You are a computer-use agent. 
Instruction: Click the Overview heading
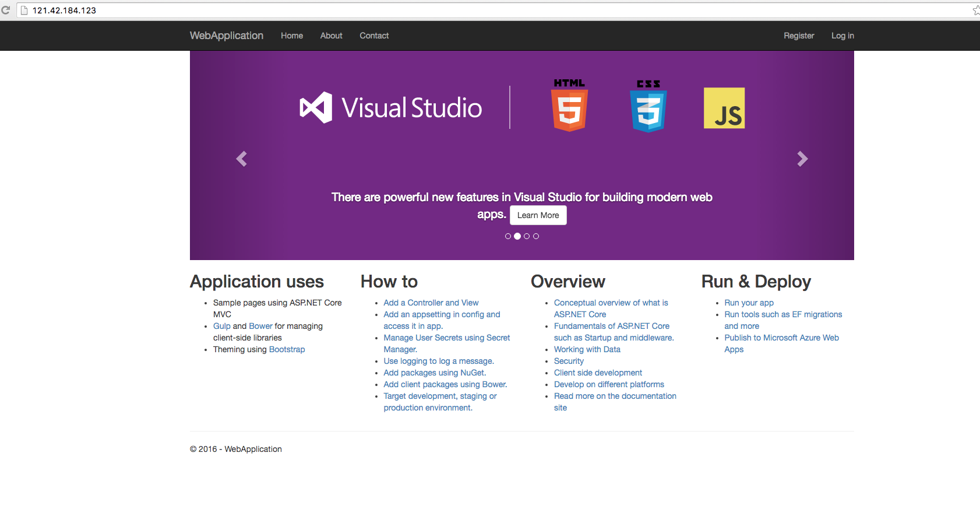click(x=568, y=282)
